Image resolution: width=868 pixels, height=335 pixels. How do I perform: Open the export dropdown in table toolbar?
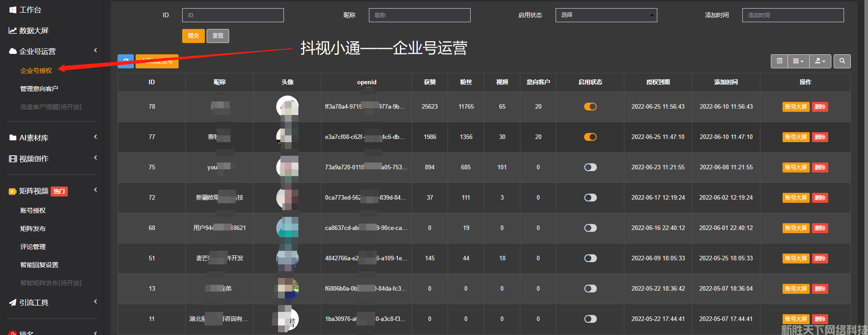pos(820,61)
